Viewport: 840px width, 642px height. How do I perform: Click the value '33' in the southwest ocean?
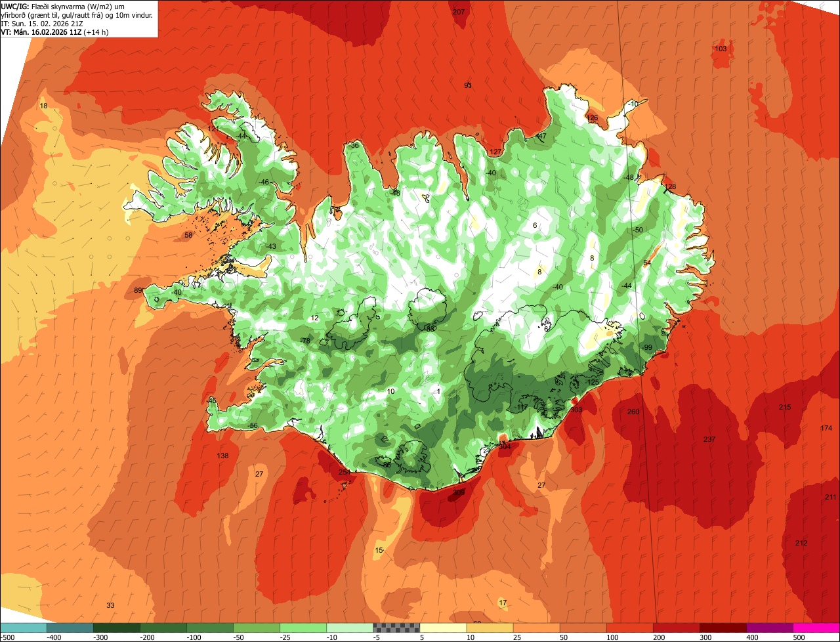pyautogui.click(x=110, y=606)
